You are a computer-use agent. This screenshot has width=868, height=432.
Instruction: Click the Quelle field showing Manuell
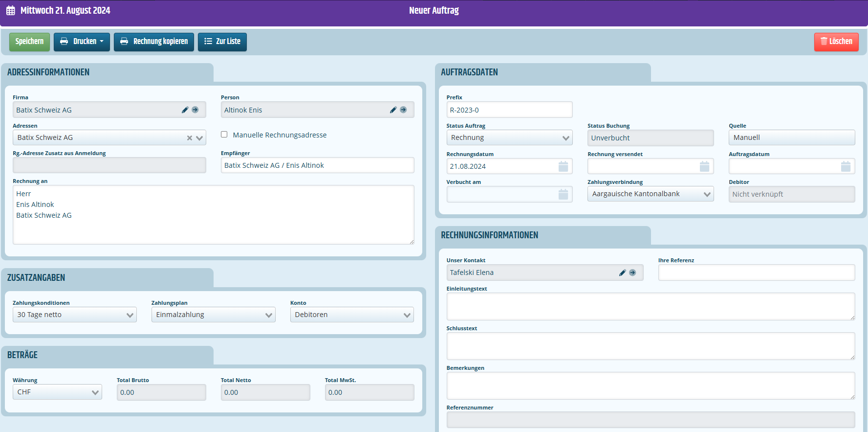click(x=792, y=138)
